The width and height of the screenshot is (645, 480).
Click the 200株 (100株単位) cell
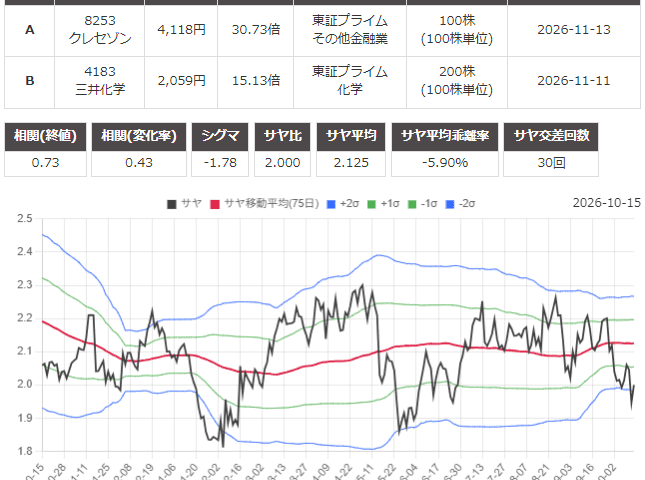click(x=457, y=81)
